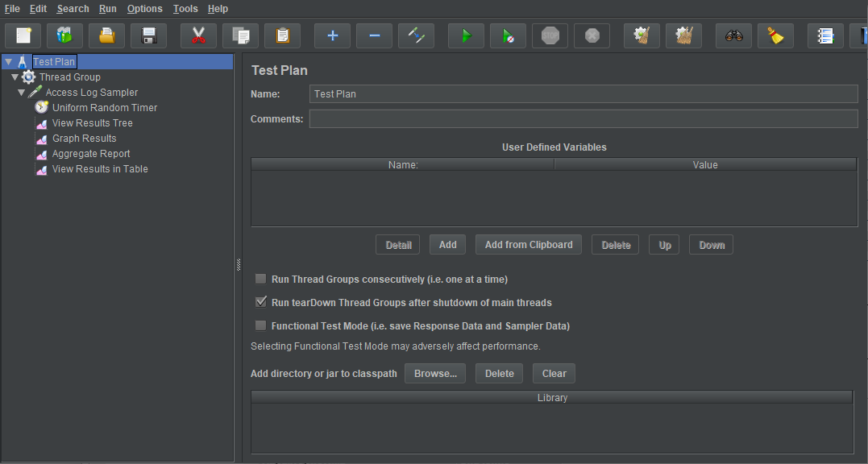Click the classpath Clear button
868x464 pixels.
point(554,373)
